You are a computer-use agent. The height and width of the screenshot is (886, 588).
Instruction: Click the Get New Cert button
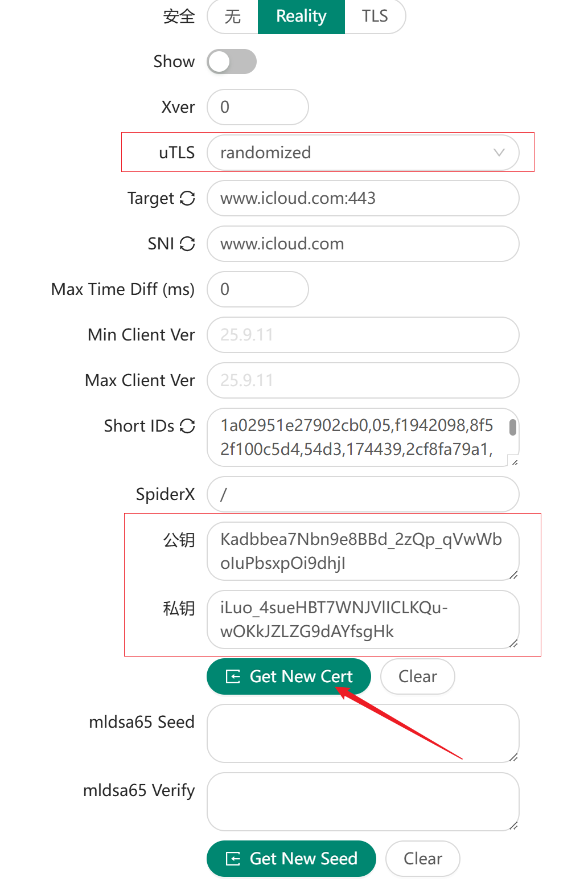289,676
